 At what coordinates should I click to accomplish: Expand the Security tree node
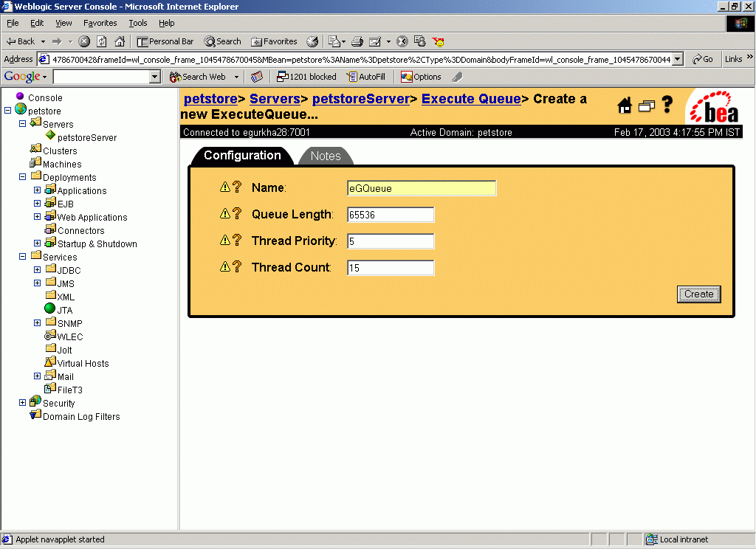(x=22, y=402)
